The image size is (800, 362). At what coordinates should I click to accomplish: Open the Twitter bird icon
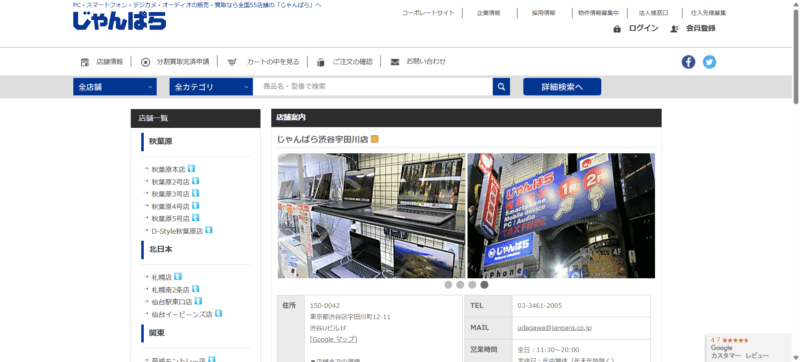tap(709, 62)
